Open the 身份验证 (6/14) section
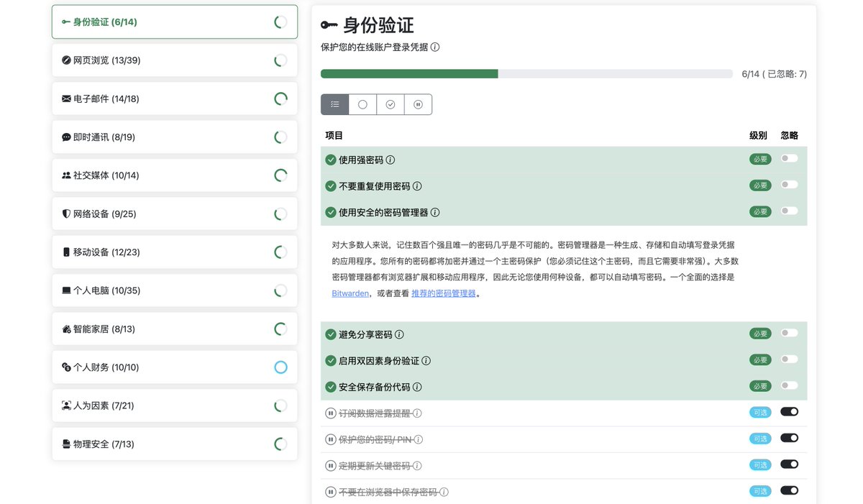Screen dimensions: 863x504 pyautogui.click(x=175, y=22)
